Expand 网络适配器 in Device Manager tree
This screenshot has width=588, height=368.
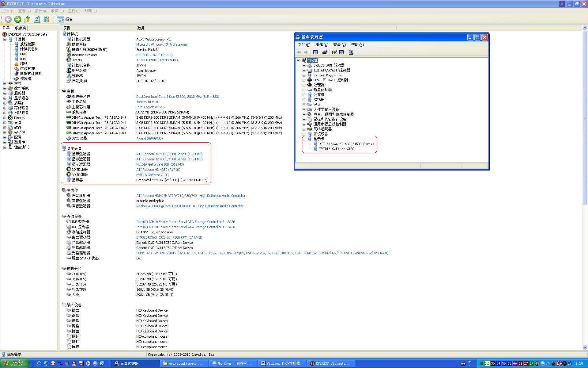[304, 129]
